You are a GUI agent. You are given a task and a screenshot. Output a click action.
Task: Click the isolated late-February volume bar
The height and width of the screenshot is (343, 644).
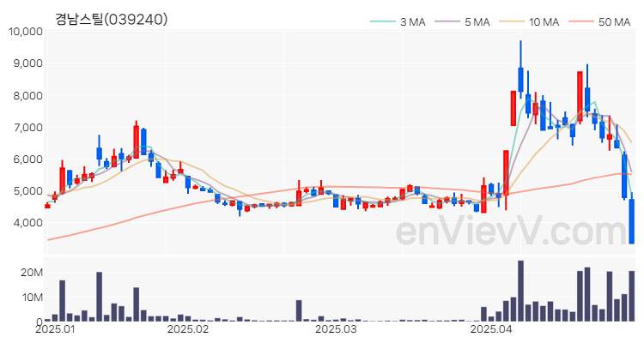tap(299, 310)
